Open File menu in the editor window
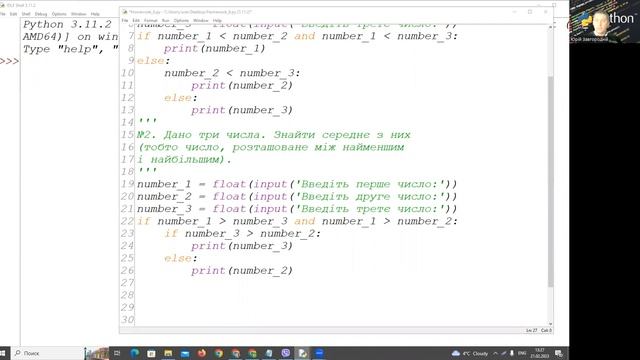The image size is (640, 360). [125, 20]
